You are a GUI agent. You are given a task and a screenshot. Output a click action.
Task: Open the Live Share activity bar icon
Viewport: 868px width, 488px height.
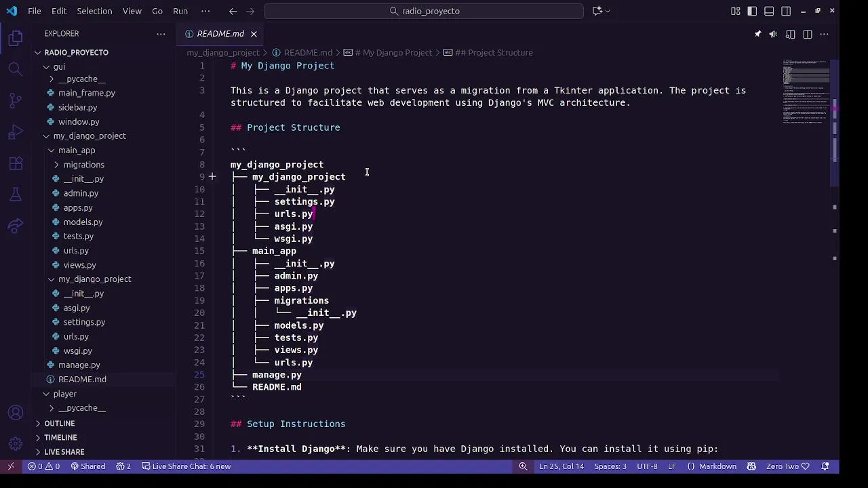[x=16, y=226]
